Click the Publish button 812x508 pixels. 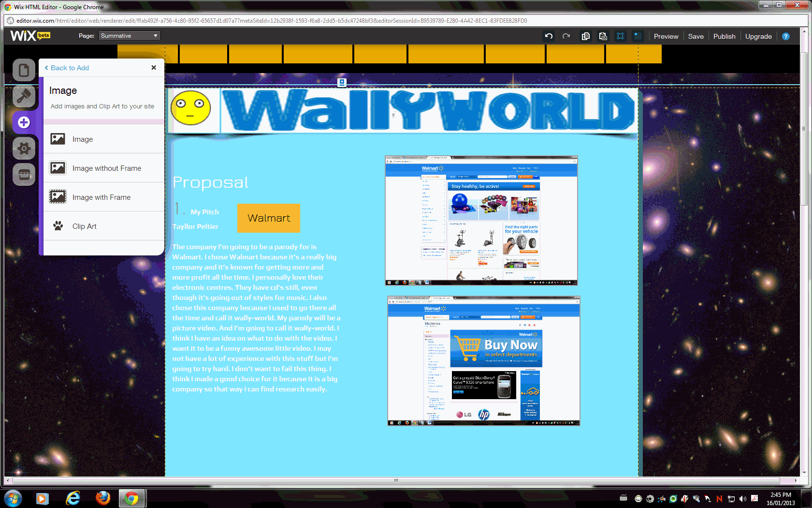point(724,36)
